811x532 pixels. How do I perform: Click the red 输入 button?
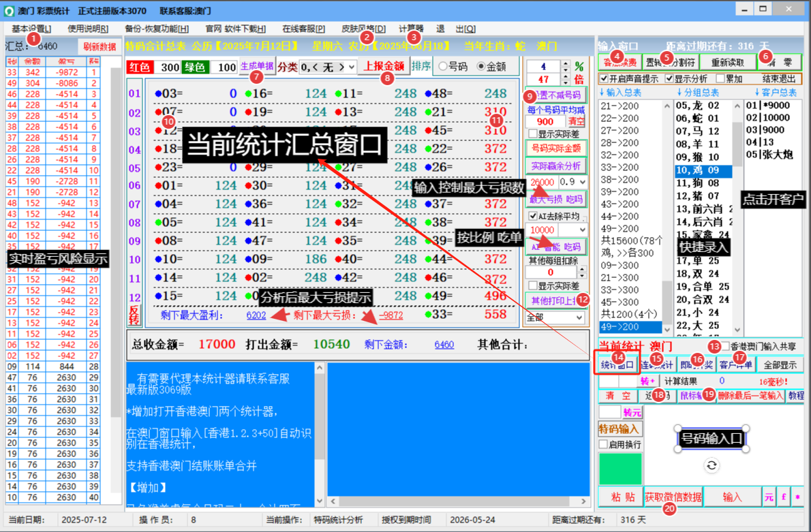[732, 497]
